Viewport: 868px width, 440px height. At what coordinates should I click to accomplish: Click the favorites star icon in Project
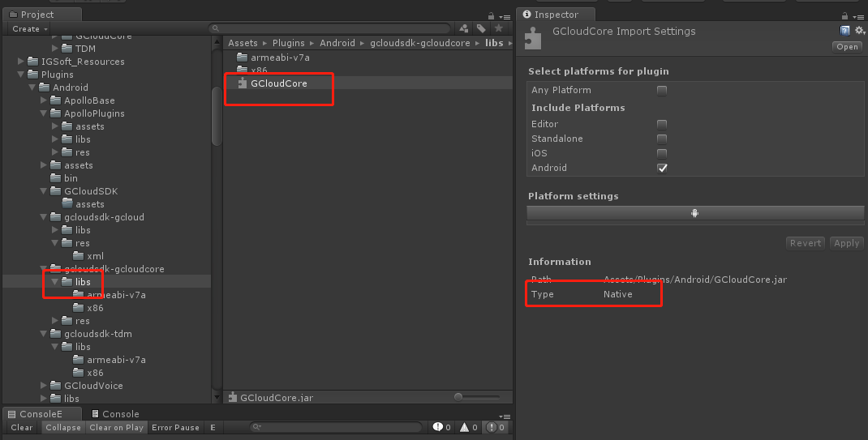[499, 28]
